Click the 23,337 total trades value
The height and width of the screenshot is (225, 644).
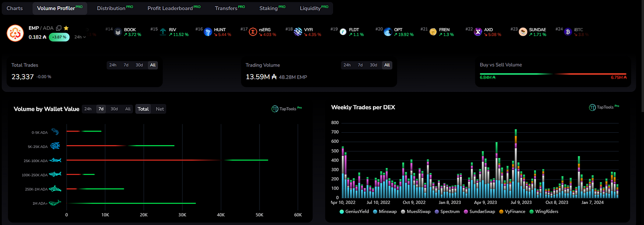pyautogui.click(x=23, y=77)
